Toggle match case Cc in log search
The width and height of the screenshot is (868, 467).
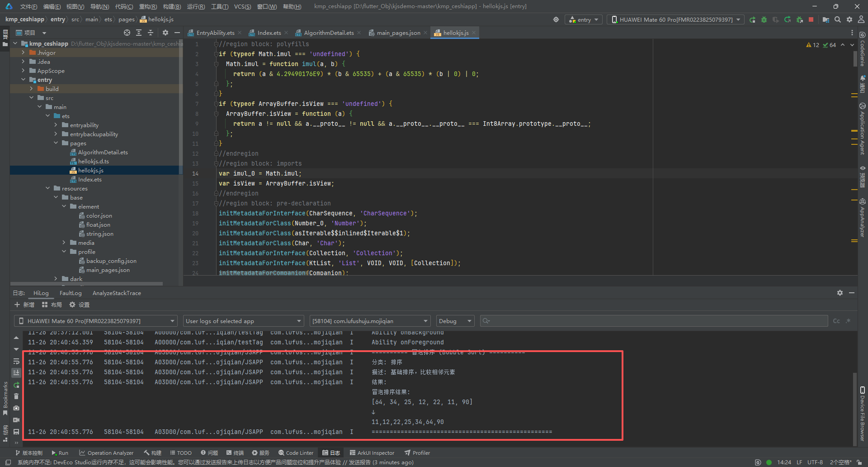point(836,321)
